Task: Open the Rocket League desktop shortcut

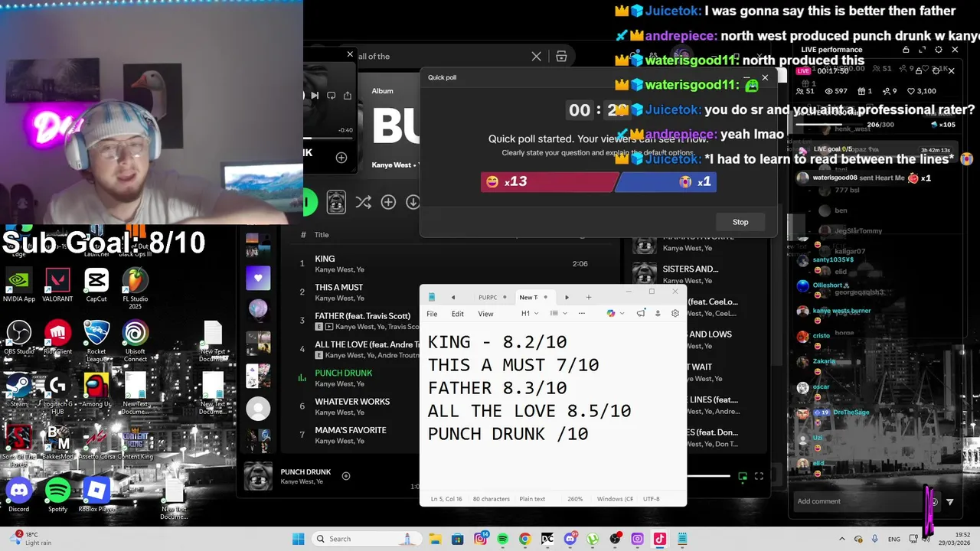Action: (x=96, y=341)
